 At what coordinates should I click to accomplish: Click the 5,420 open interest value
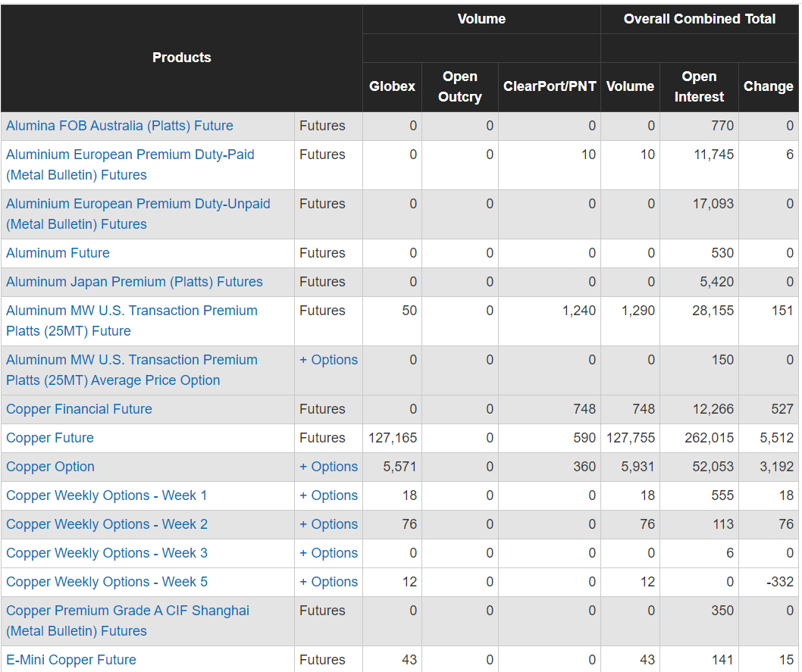pos(716,282)
